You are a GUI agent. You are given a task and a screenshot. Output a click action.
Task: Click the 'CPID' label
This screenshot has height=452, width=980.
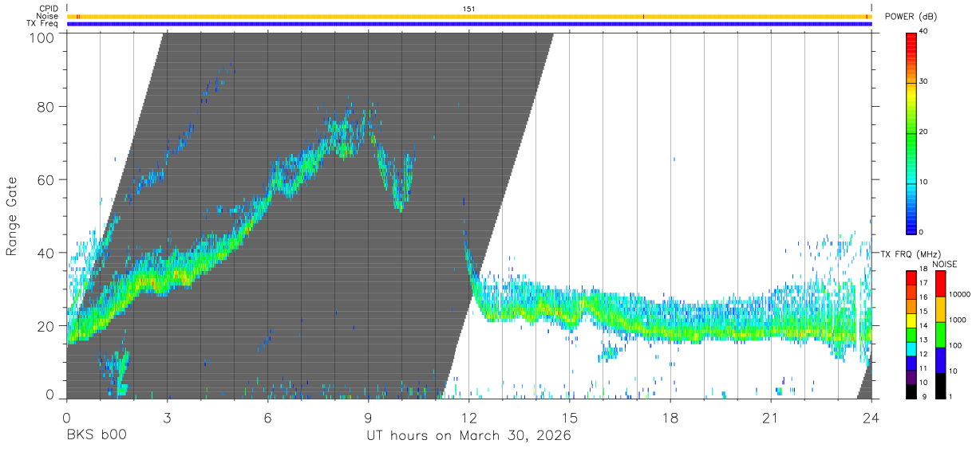click(47, 9)
